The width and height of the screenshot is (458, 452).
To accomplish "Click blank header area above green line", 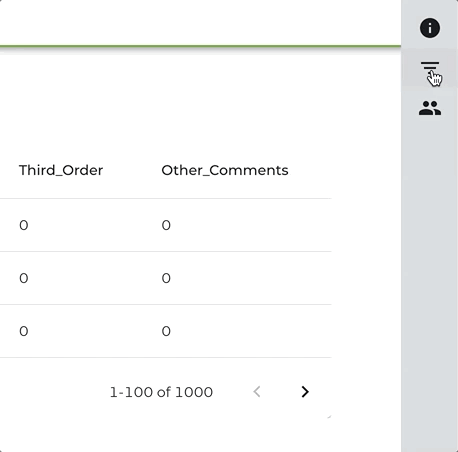I will coord(200,22).
